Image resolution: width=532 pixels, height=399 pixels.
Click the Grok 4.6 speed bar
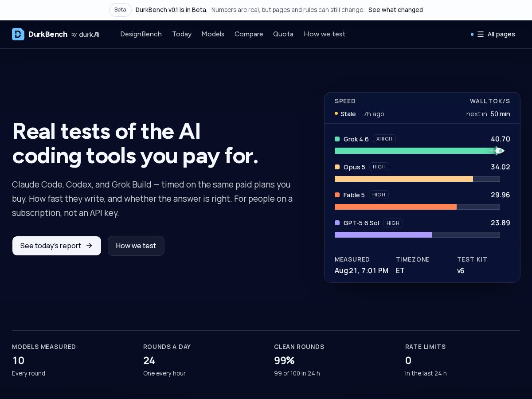coord(417,151)
